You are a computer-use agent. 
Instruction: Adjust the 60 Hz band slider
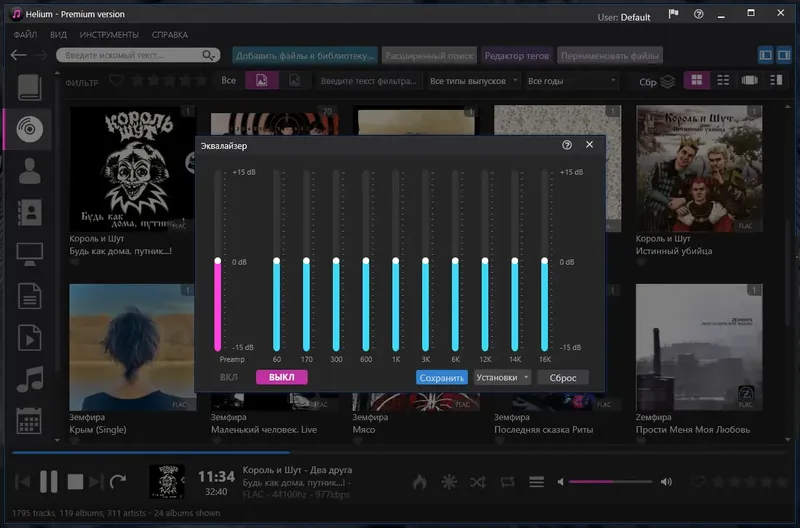[x=277, y=261]
